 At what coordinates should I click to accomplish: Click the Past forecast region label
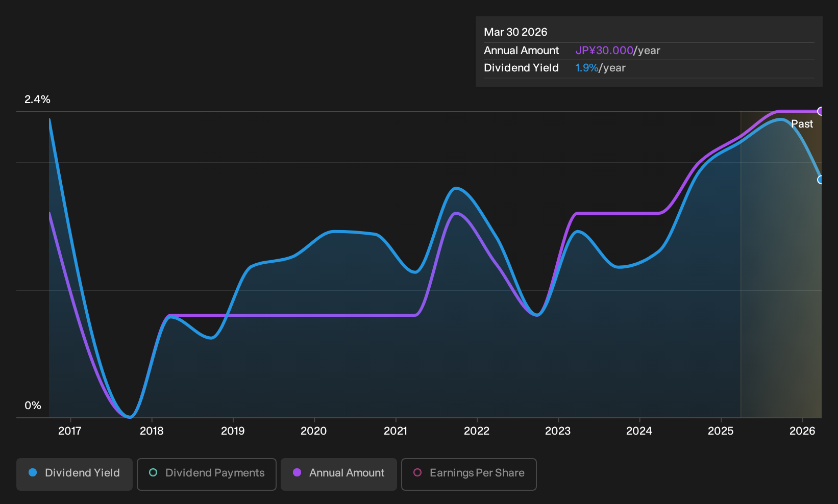(802, 124)
